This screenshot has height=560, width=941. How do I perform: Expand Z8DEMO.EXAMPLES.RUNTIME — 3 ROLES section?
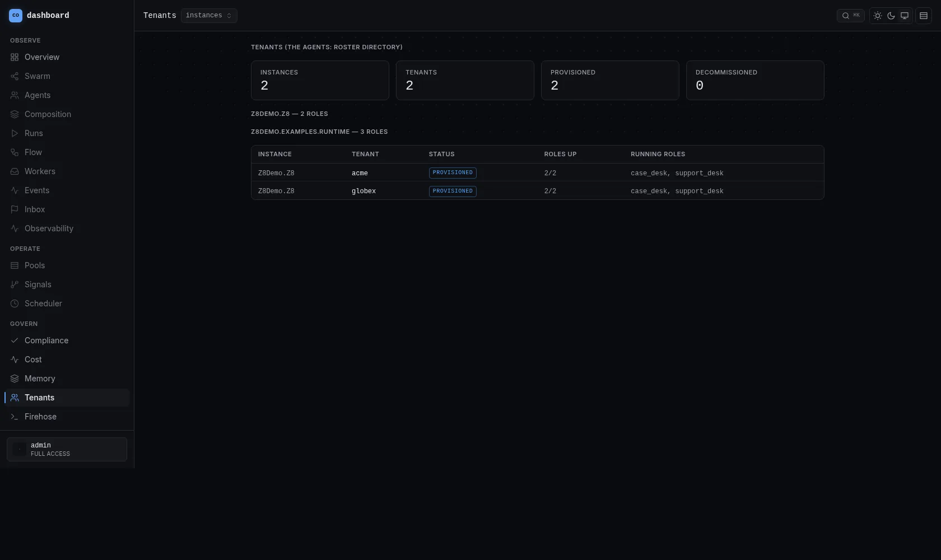tap(319, 132)
